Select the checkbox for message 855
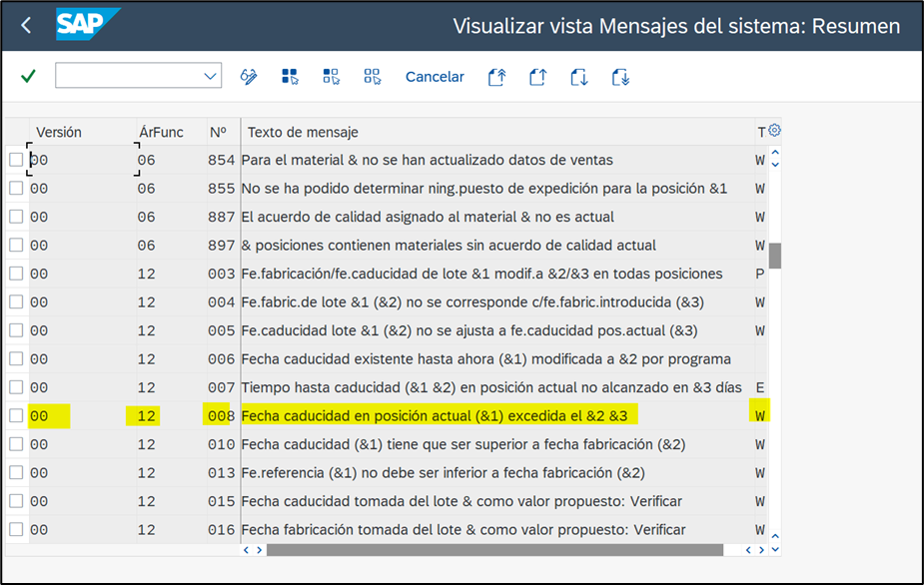The image size is (924, 585). [16, 188]
